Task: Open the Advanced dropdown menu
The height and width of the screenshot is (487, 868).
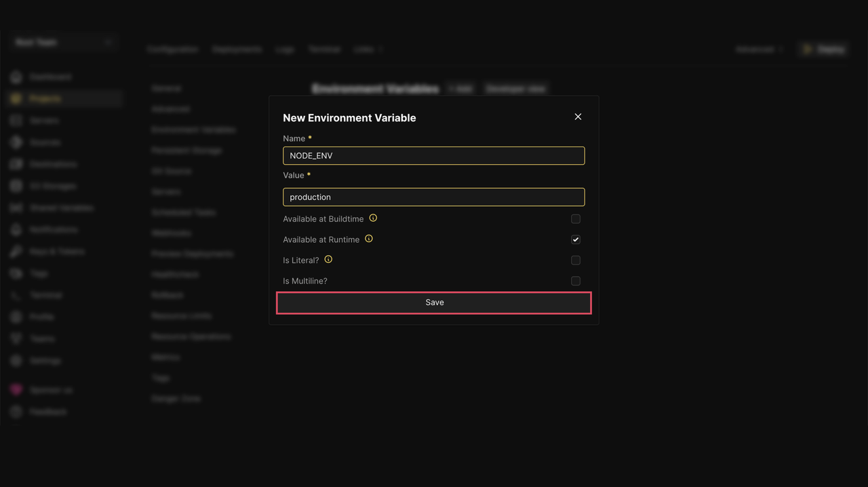Action: (759, 50)
